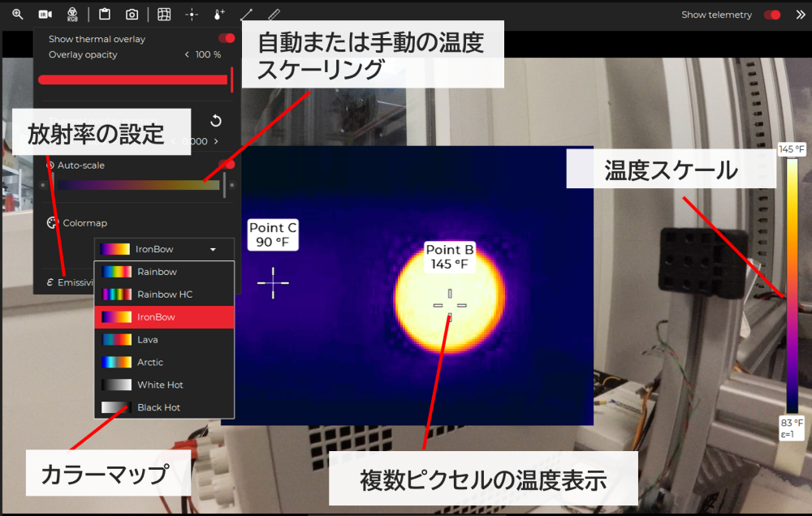Viewport: 812px width, 516px height.
Task: Select the ruler tool icon
Action: [274, 14]
